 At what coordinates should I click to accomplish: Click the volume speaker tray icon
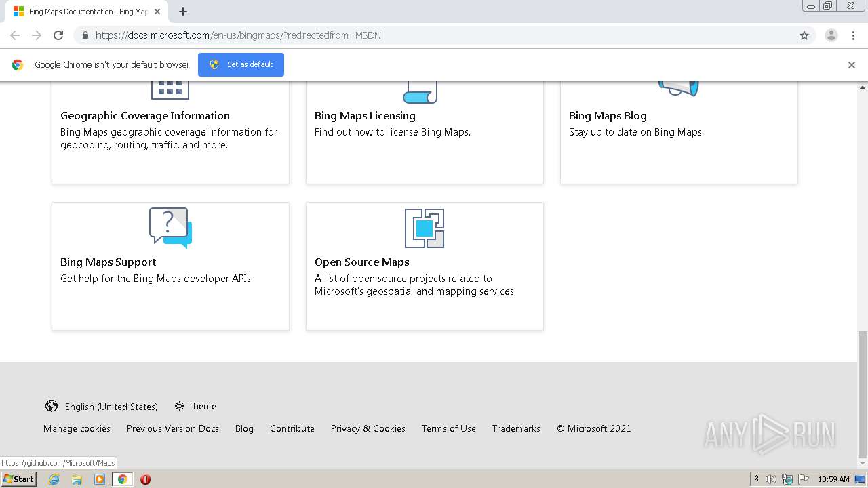coord(771,479)
